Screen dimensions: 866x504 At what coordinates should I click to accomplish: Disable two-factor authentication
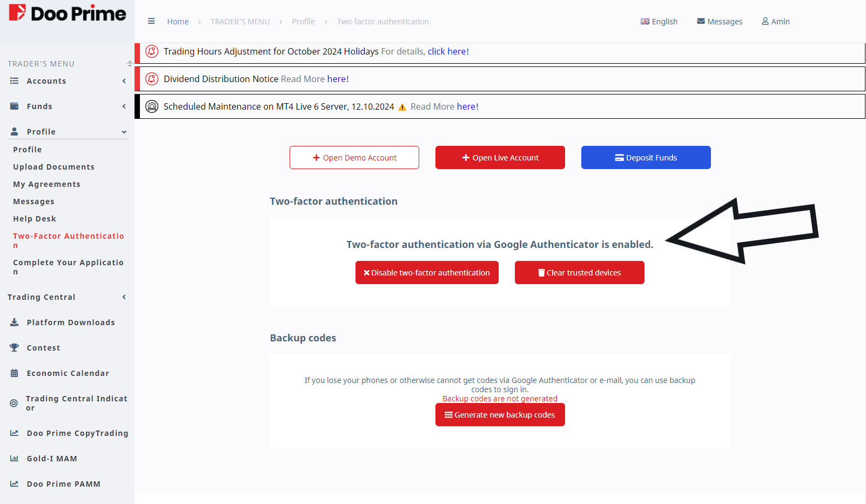[427, 273]
